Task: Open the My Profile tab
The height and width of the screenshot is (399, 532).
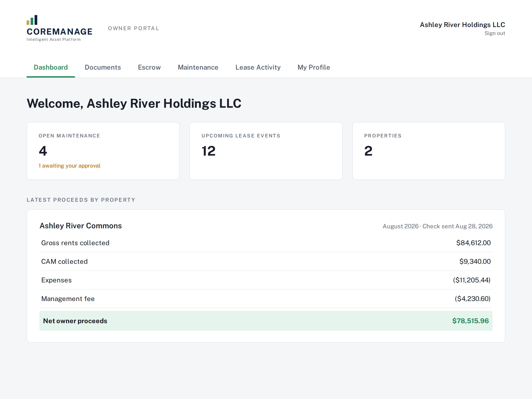Action: [x=314, y=67]
